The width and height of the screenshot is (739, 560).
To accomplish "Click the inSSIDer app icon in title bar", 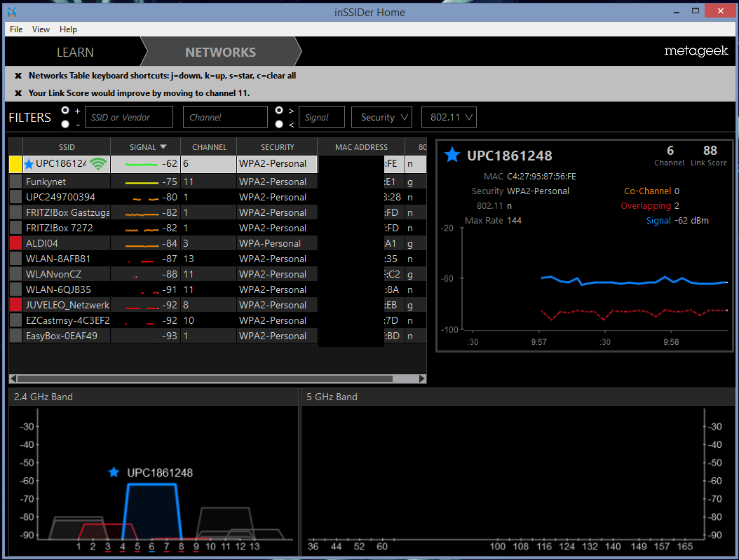I will pos(12,12).
